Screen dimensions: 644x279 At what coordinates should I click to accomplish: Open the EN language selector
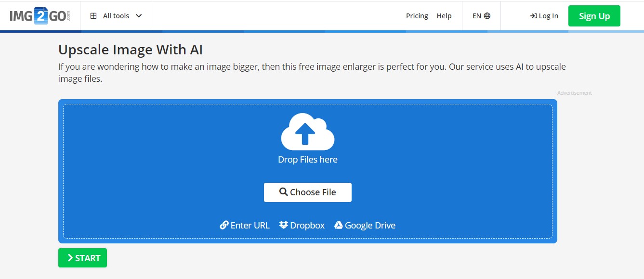click(x=481, y=16)
